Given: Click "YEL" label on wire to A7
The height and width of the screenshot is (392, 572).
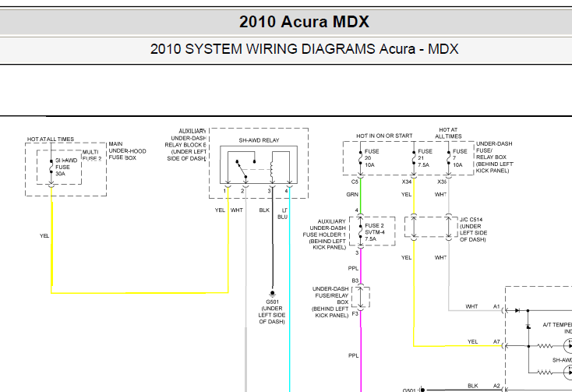Looking at the screenshot, I should tap(472, 341).
